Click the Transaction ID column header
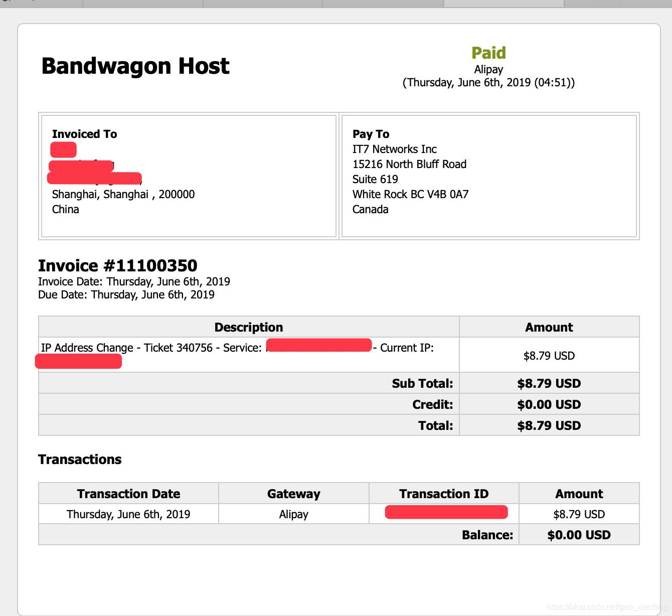Screen dimensions: 672x616 [x=444, y=494]
